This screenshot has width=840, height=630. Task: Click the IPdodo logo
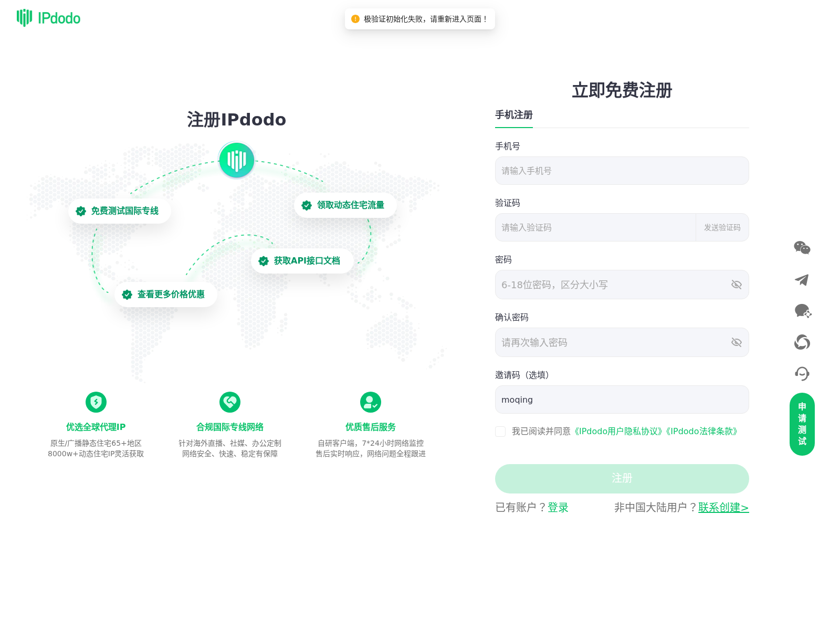[48, 18]
